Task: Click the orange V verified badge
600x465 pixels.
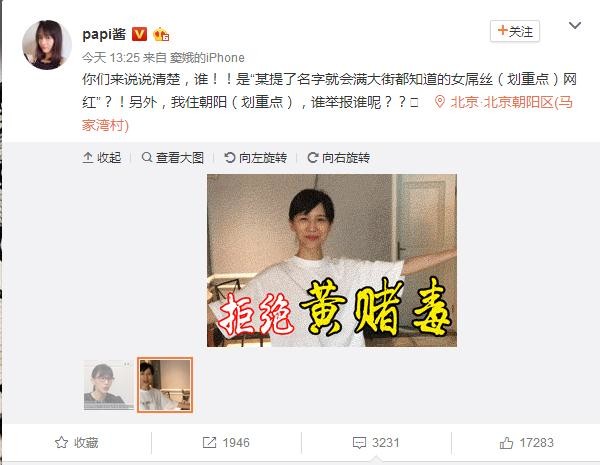Action: (139, 34)
